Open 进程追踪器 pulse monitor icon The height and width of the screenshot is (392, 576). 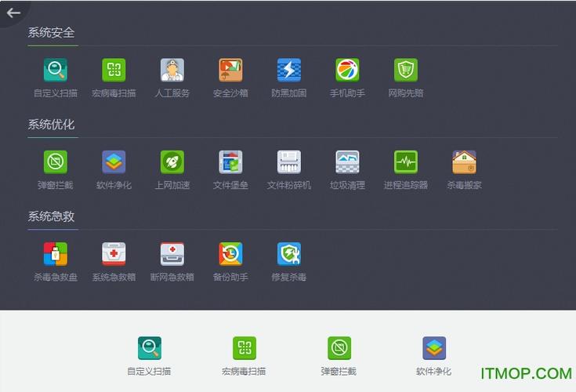(x=406, y=162)
